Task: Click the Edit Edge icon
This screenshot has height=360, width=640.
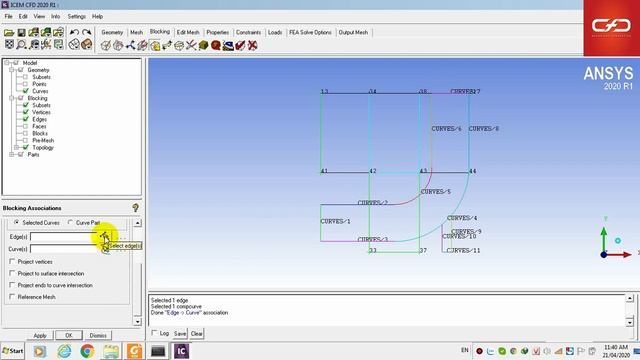Action: 191,45
